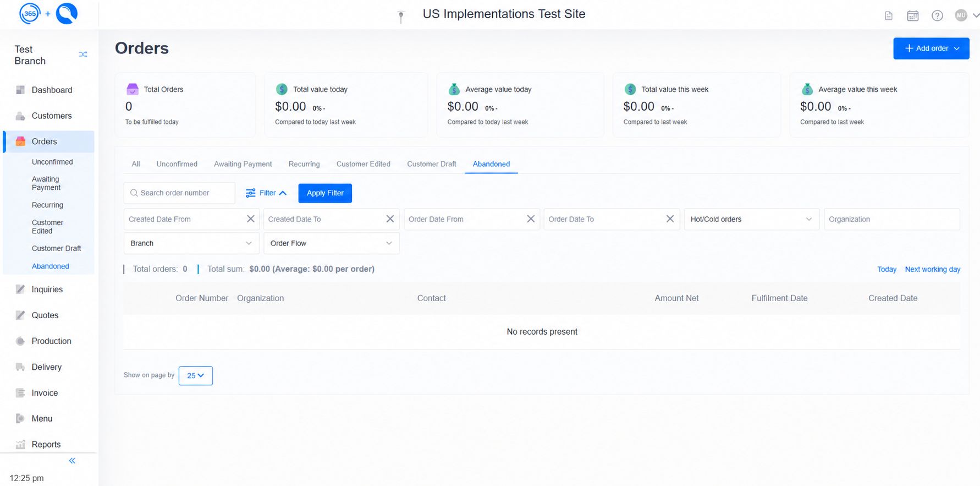Click the Dashboard sidebar icon

(x=20, y=90)
